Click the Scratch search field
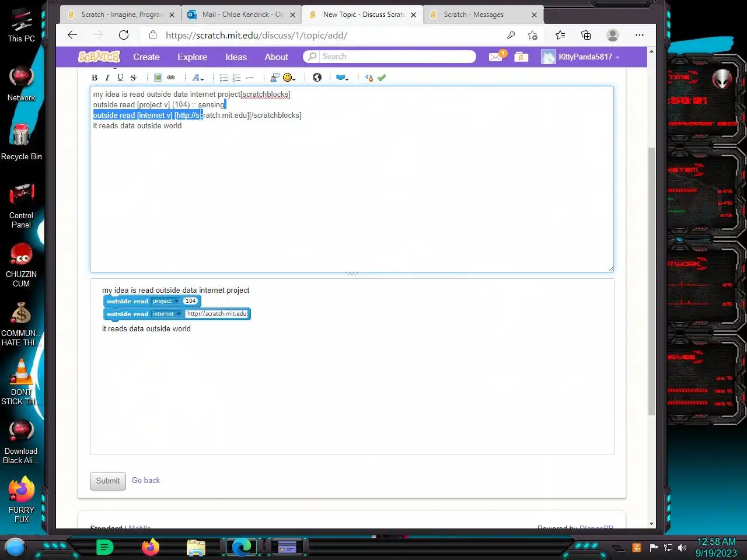 pos(389,57)
